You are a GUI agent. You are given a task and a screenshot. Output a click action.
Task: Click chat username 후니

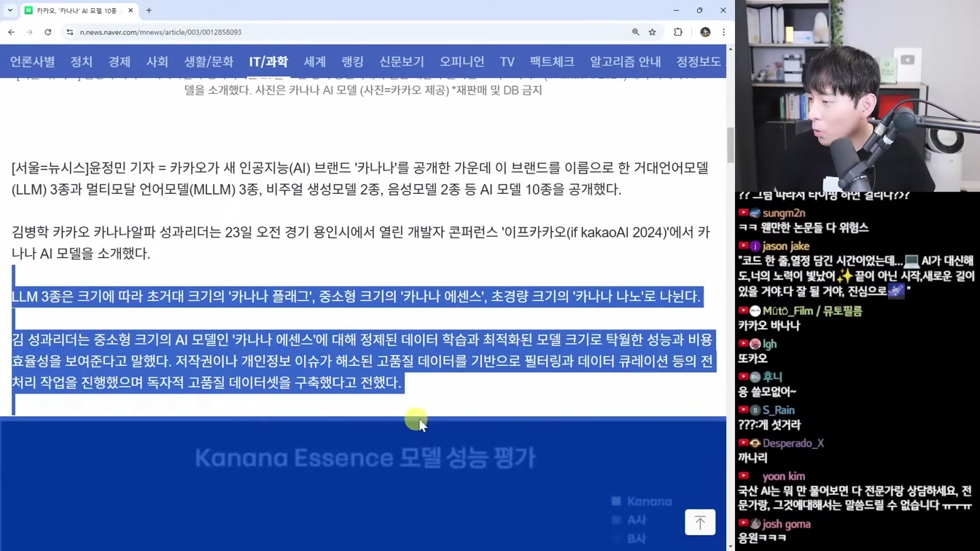[772, 377]
